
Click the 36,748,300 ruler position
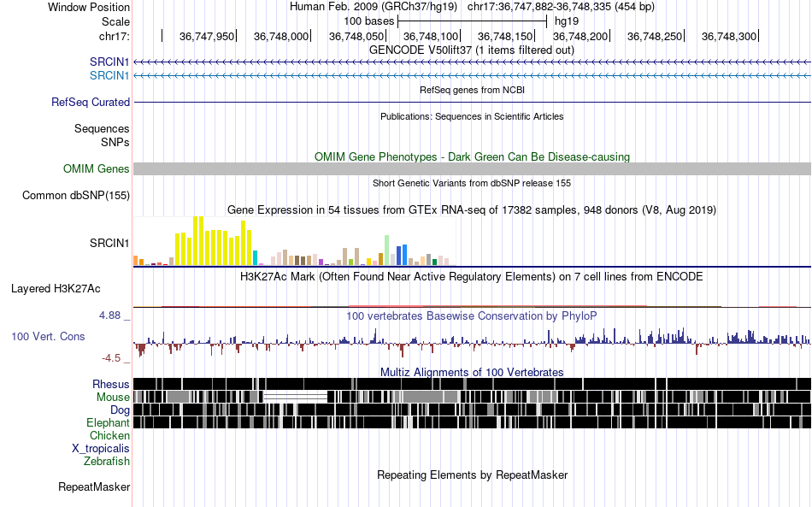pos(729,36)
